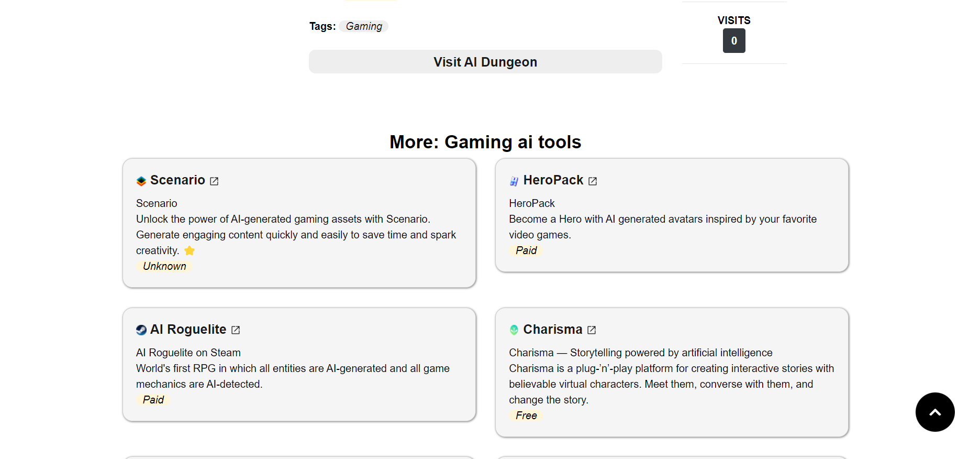Click the Paid badge on the HeroPack card
This screenshot has height=459, width=980.
point(526,250)
